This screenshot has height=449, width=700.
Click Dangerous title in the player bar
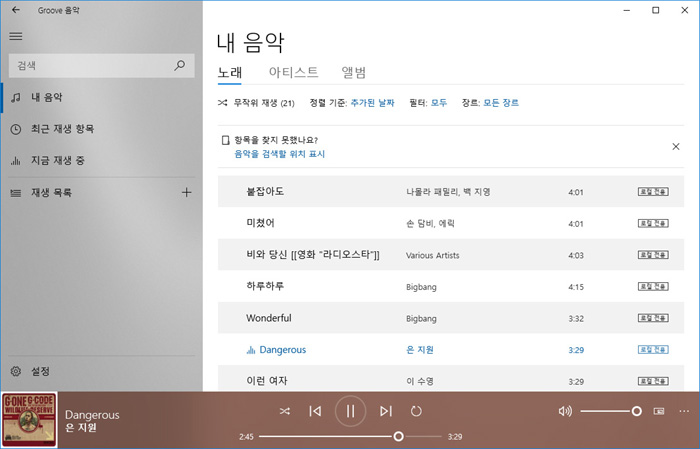(92, 415)
